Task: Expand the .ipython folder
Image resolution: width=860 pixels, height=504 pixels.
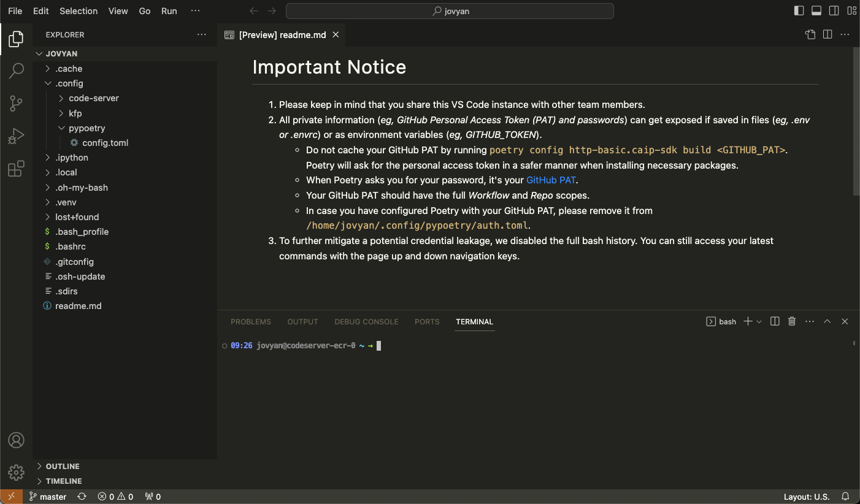Action: point(125,158)
